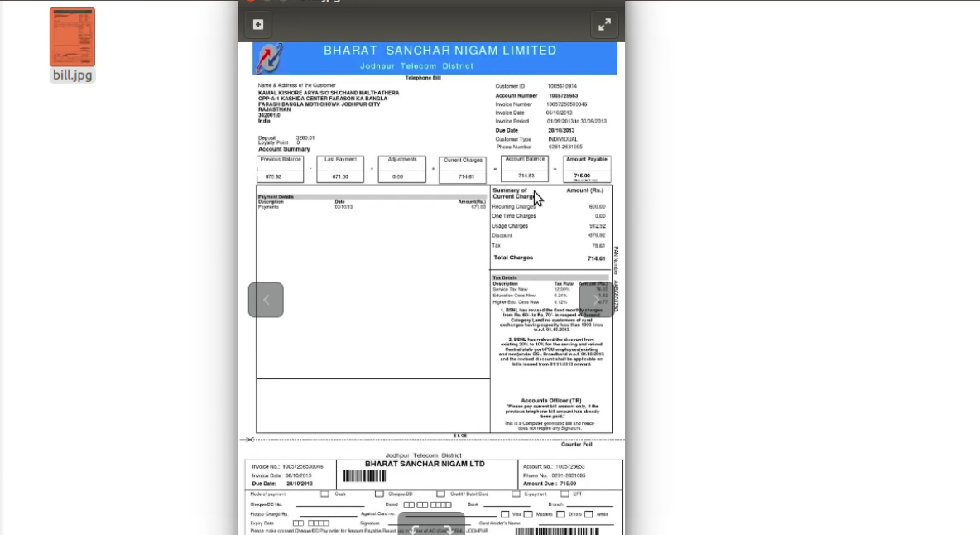
Task: Click Jodhpur Telecom District in blue header
Action: (x=416, y=66)
